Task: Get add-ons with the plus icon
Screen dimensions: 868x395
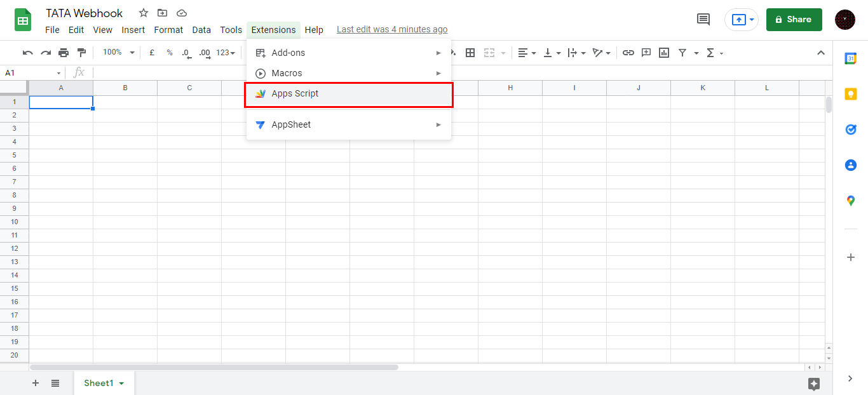Action: click(851, 257)
